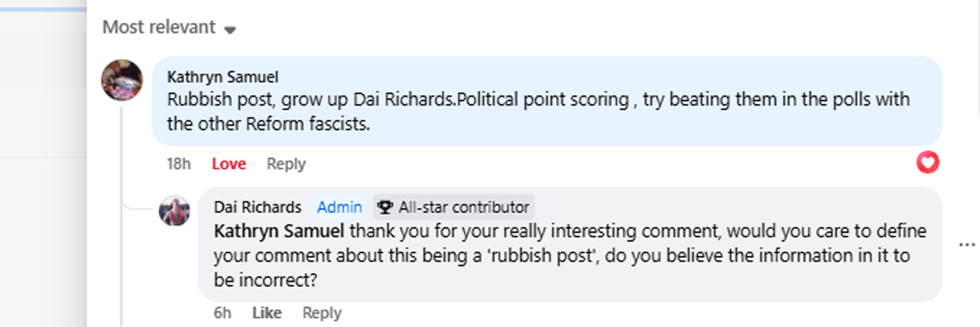View the red heart reaction icon
Viewport: 980px width, 327px height.
tap(927, 162)
